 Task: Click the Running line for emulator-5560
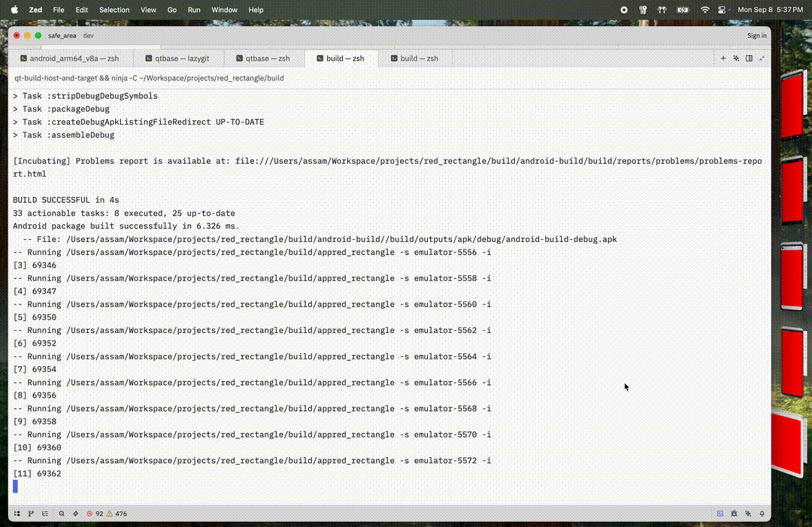(x=252, y=304)
